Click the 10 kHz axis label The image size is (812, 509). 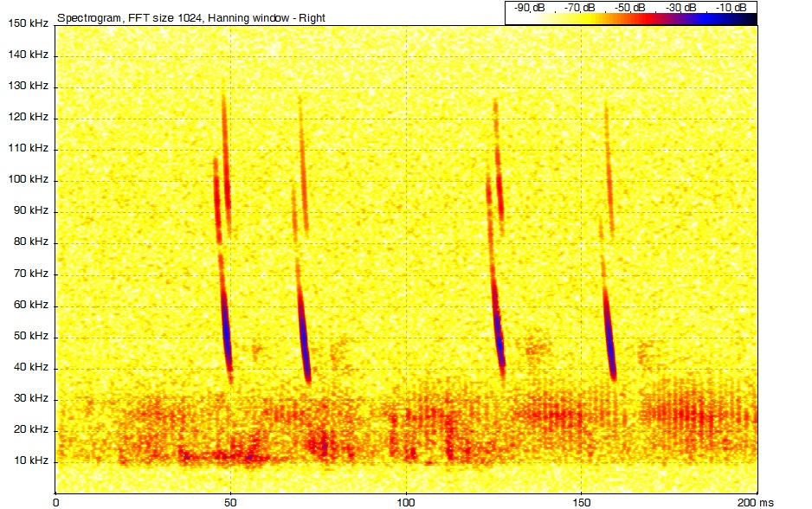tap(30, 461)
